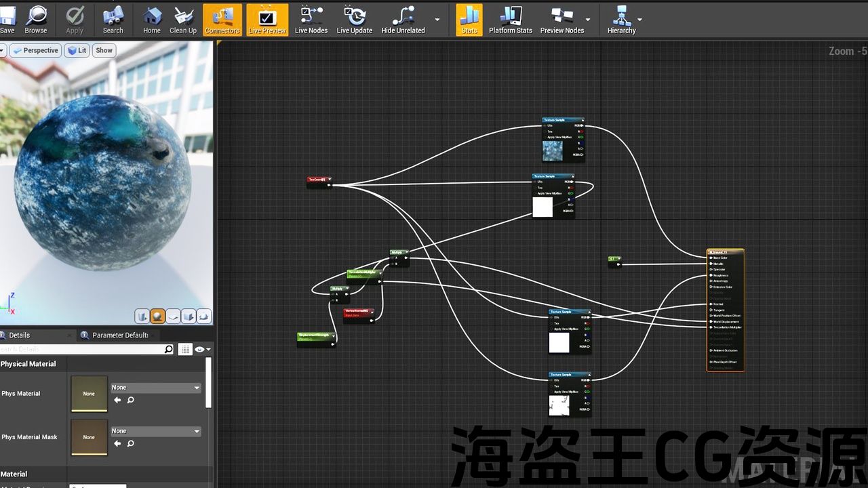This screenshot has height=488, width=868.
Task: Disable the Stats toggle in toolbar
Action: click(469, 20)
